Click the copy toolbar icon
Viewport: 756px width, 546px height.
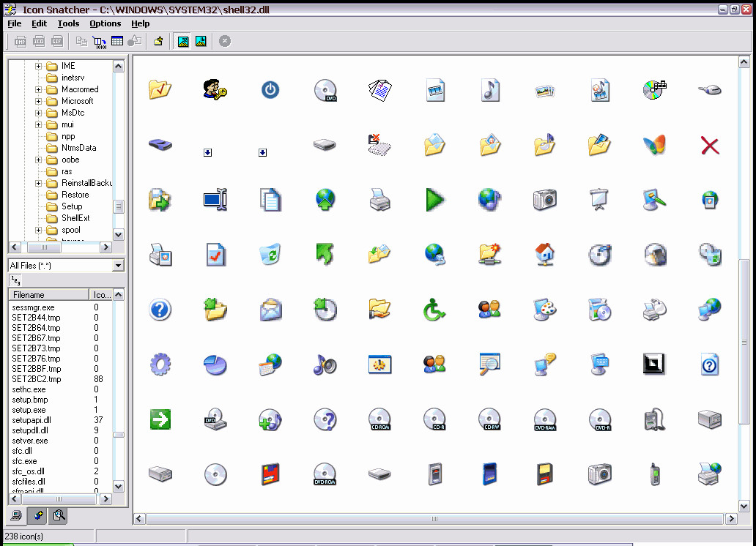click(81, 42)
